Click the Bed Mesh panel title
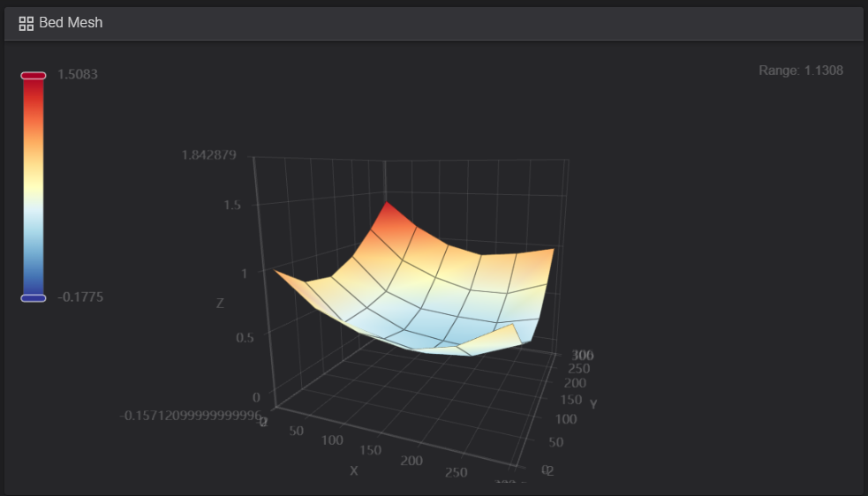 (x=71, y=23)
